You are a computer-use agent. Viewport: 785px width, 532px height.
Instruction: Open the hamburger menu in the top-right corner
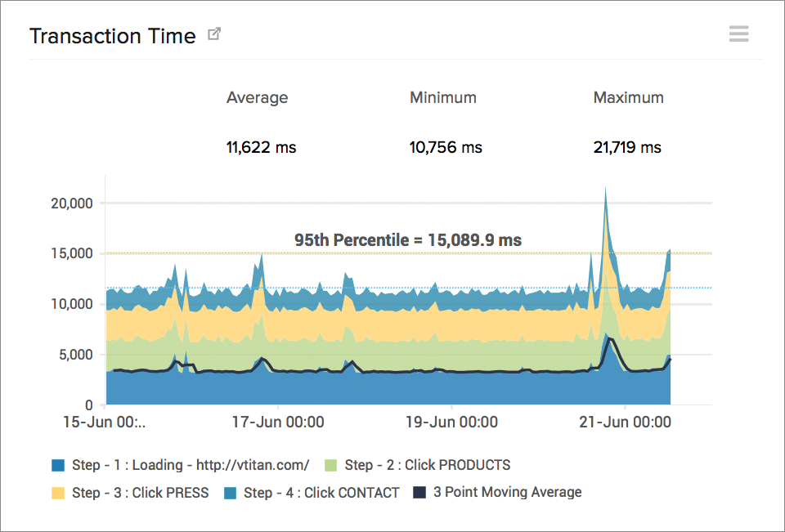pyautogui.click(x=738, y=34)
